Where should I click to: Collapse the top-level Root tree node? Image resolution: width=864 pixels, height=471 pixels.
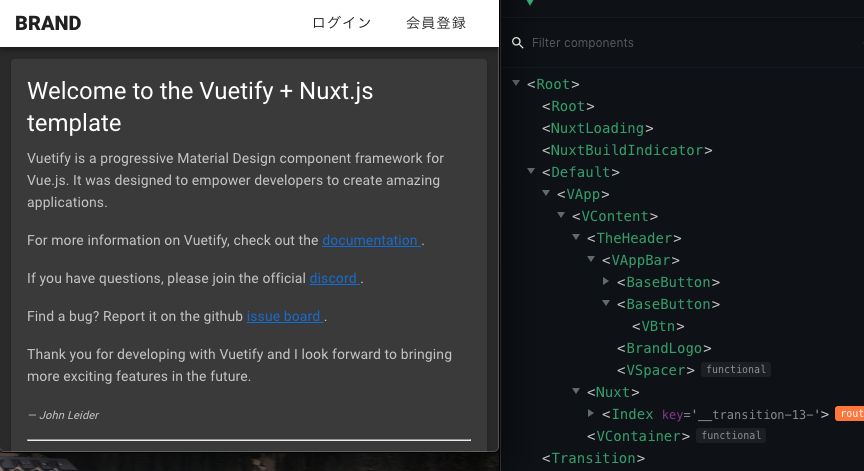(x=516, y=85)
